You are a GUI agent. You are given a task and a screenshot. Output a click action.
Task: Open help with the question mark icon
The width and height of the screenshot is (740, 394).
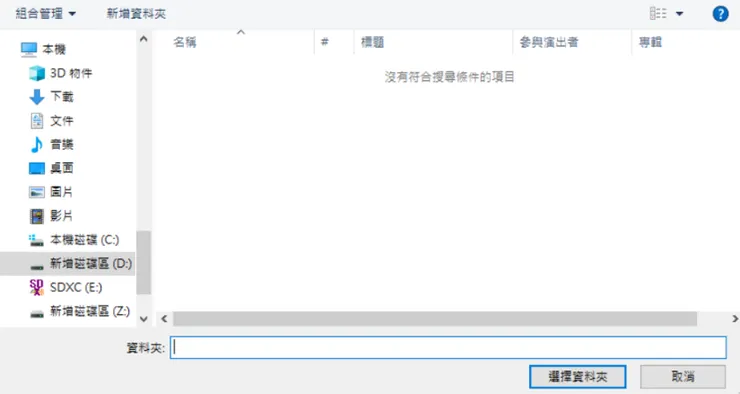pyautogui.click(x=720, y=14)
